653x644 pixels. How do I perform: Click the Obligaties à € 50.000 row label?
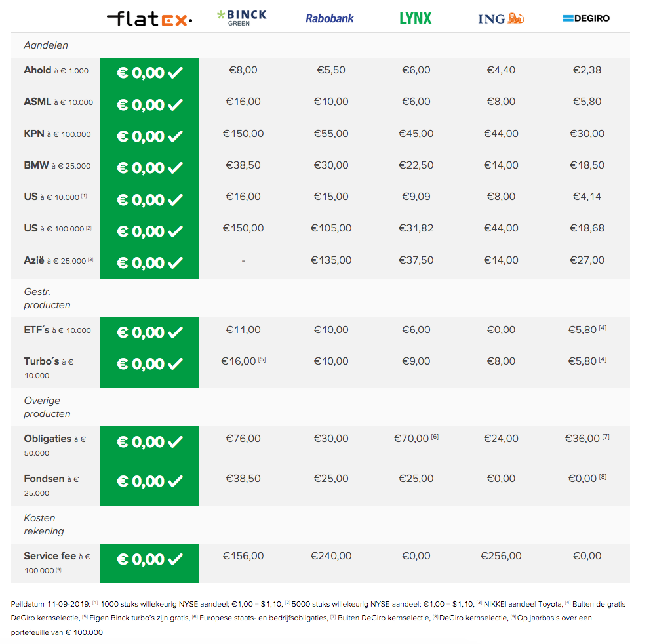point(55,446)
